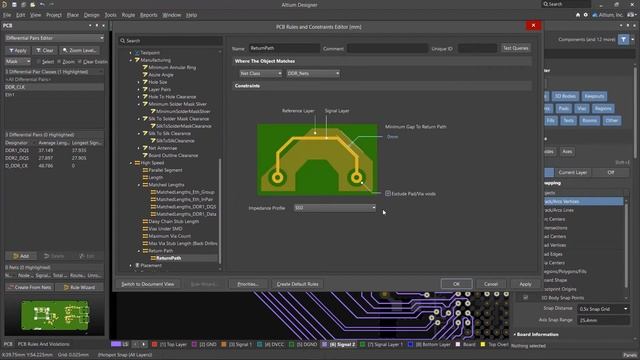
Task: Click the Placement category icon
Action: pyautogui.click(x=137, y=265)
